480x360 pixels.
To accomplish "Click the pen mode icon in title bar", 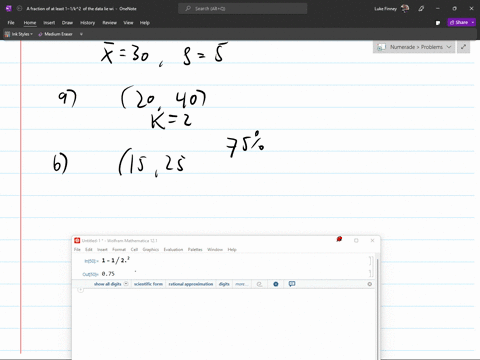I will coord(421,9).
